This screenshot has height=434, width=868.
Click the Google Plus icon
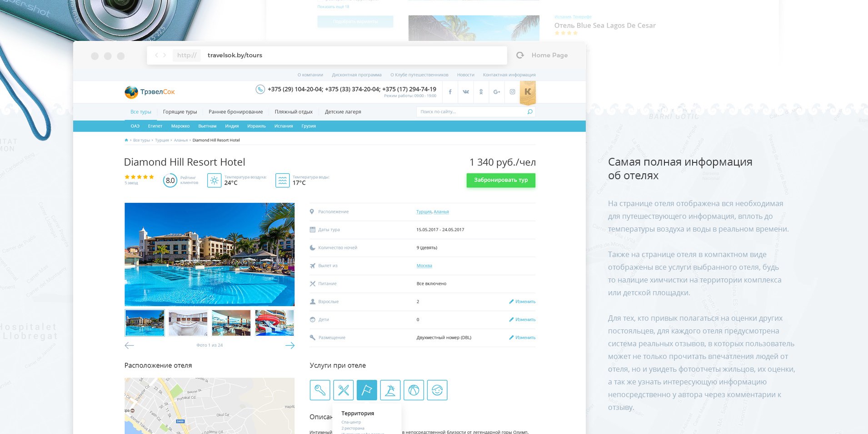[x=497, y=92]
